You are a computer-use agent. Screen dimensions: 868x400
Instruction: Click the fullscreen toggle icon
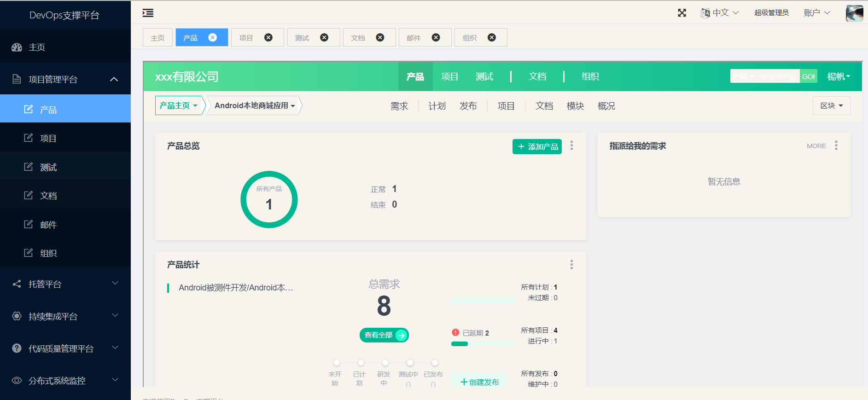pyautogui.click(x=682, y=13)
